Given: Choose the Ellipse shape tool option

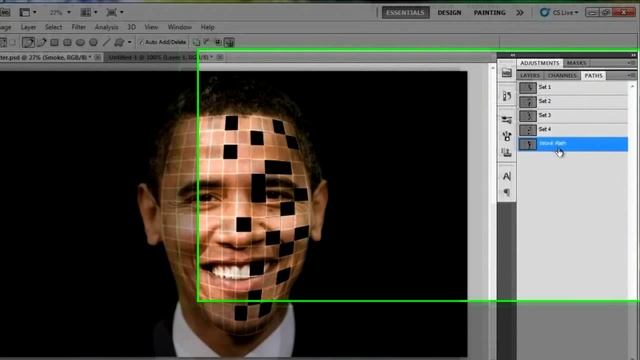Looking at the screenshot, I should [x=80, y=42].
